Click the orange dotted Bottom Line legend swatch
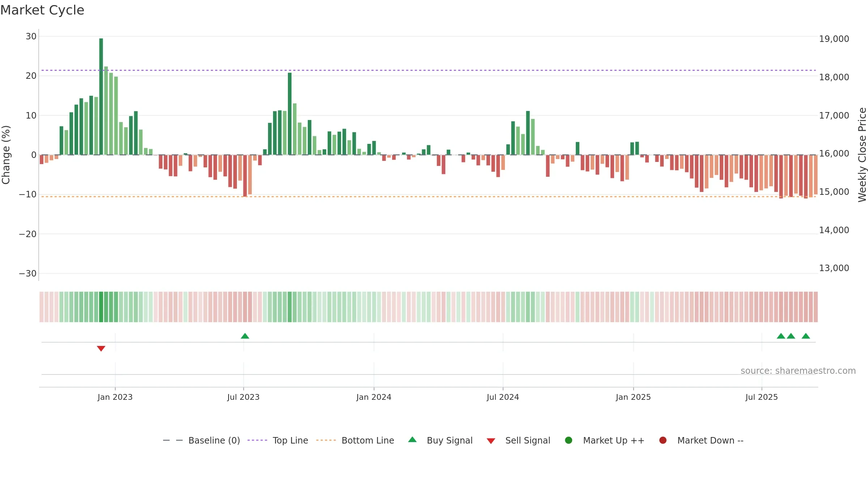868x488 pixels. pos(326,440)
